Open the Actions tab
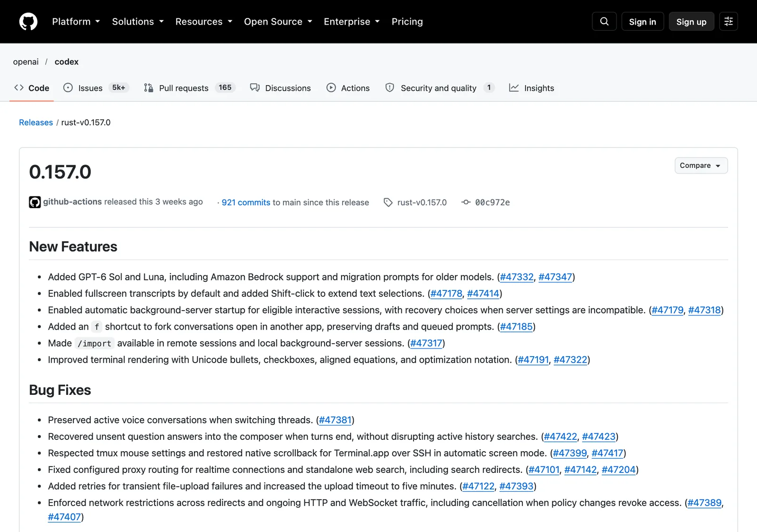 click(x=348, y=88)
